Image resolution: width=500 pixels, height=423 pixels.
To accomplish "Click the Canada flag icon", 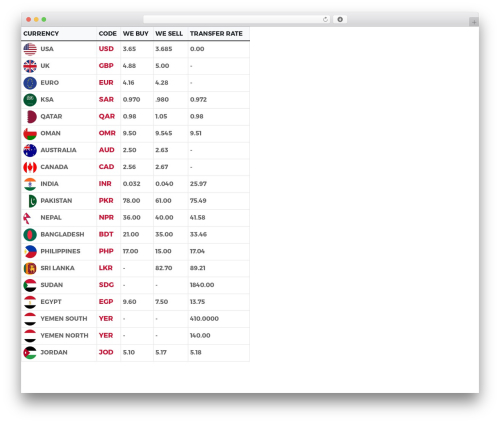I will point(30,167).
